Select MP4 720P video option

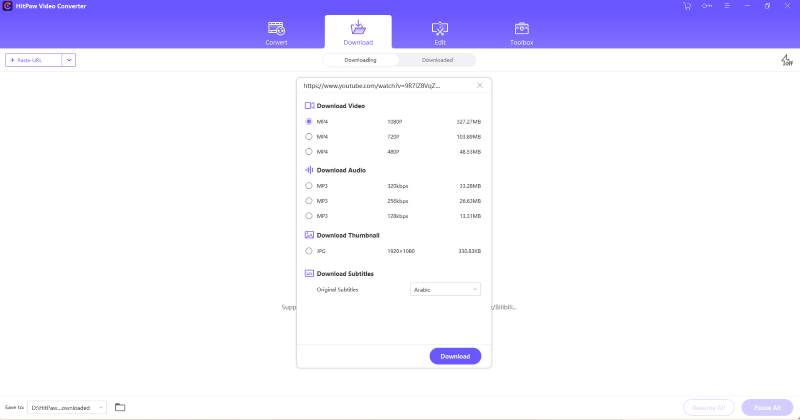[x=309, y=136]
